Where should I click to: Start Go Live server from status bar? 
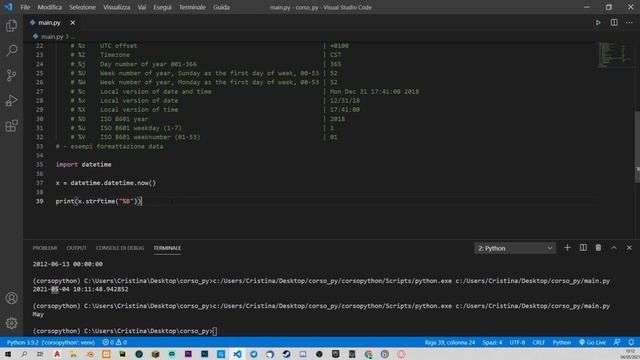point(592,342)
